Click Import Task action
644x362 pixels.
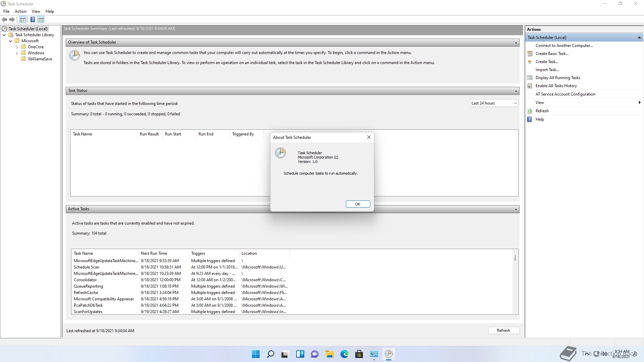tap(547, 70)
